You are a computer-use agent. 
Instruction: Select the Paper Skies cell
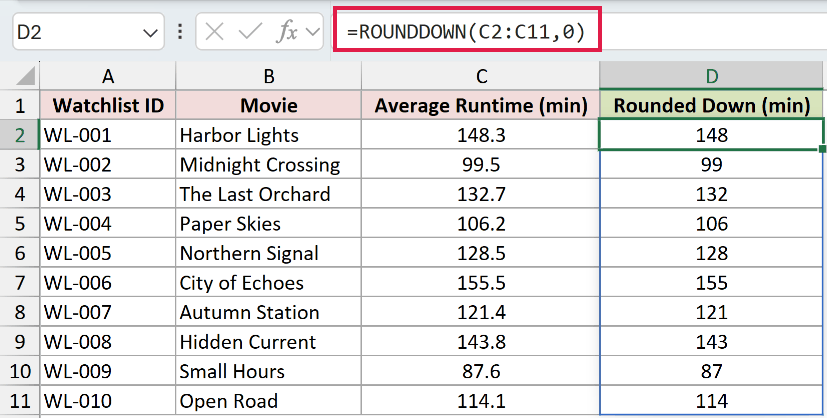pos(268,223)
